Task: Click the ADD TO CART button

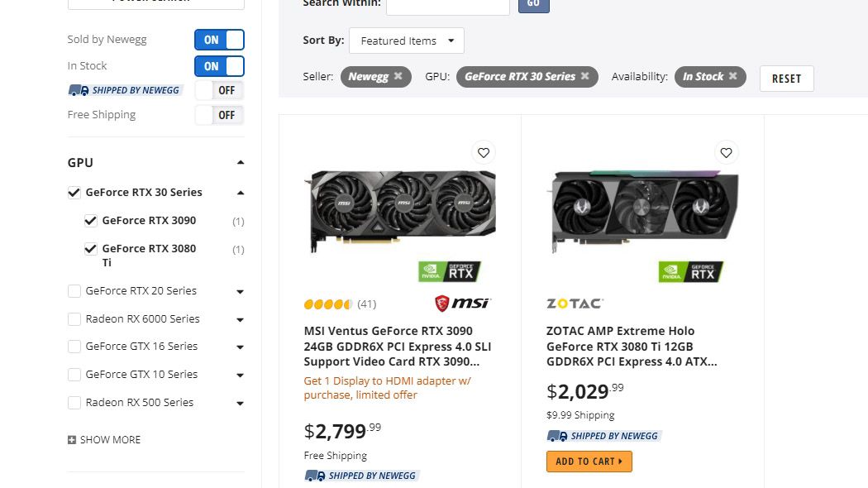Action: click(589, 462)
